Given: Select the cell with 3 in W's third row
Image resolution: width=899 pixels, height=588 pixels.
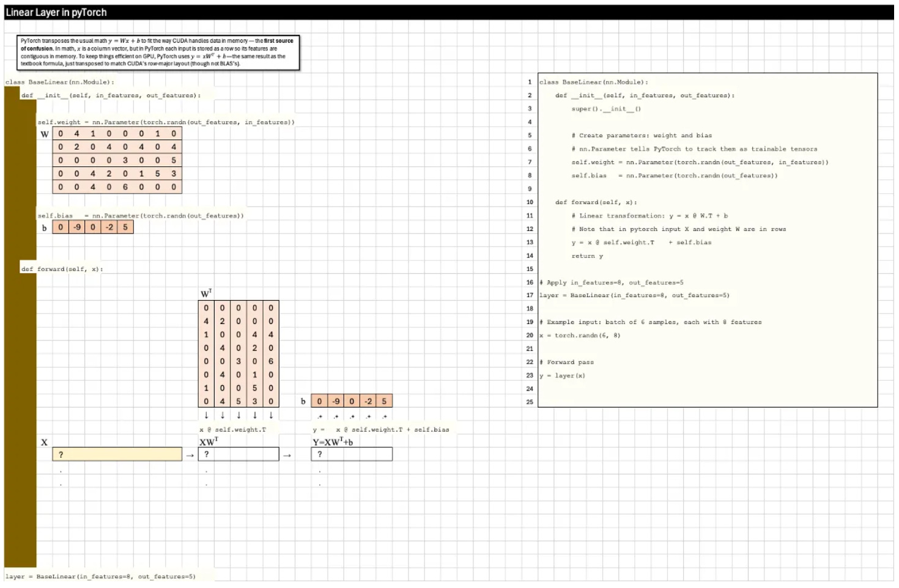Looking at the screenshot, I should coord(125,160).
